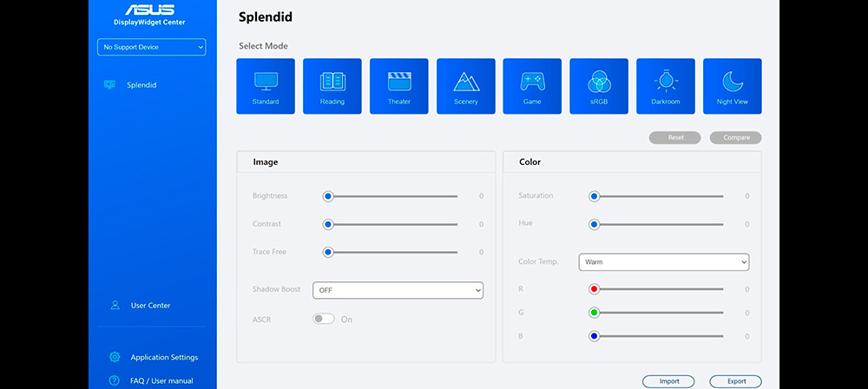Click the Color panel heading
The width and height of the screenshot is (868, 389).
point(529,162)
